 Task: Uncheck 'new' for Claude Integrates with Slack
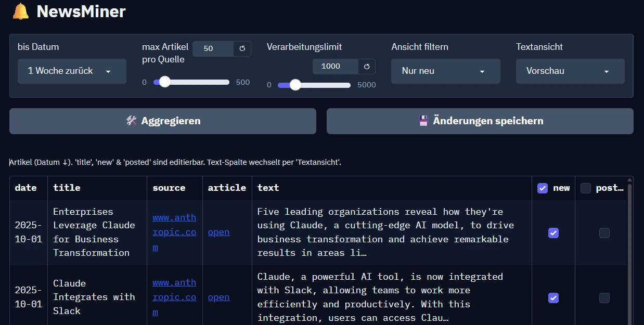(553, 298)
